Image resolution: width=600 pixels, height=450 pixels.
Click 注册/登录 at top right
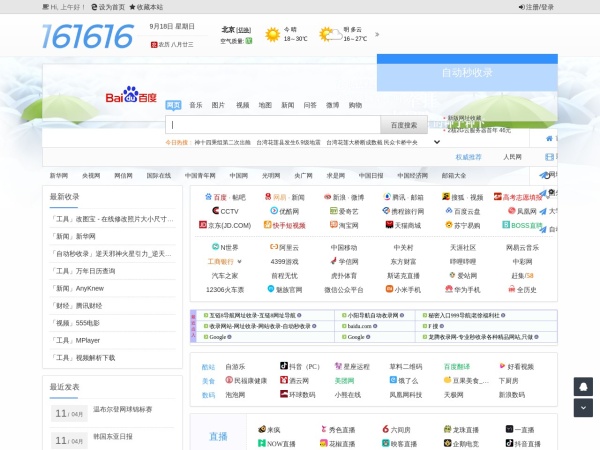[x=536, y=7]
